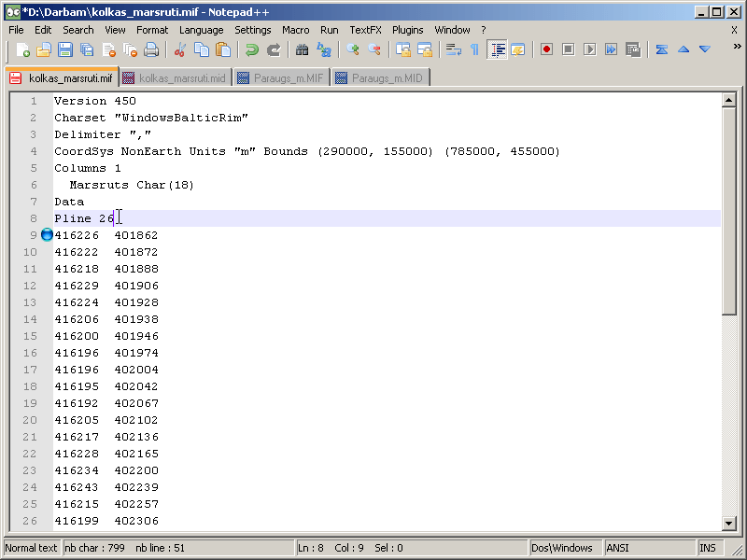Start macro recording with red dot
This screenshot has height=560, width=747.
pyautogui.click(x=546, y=49)
